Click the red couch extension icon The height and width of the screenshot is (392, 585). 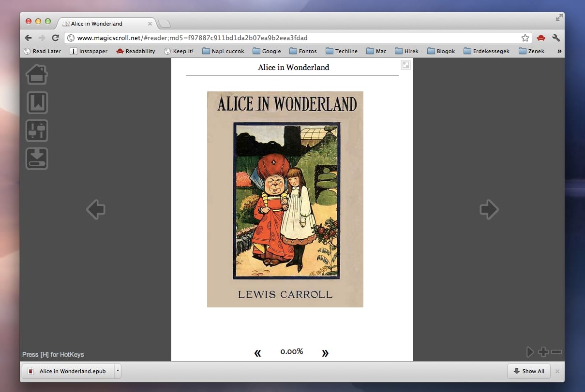coord(541,38)
